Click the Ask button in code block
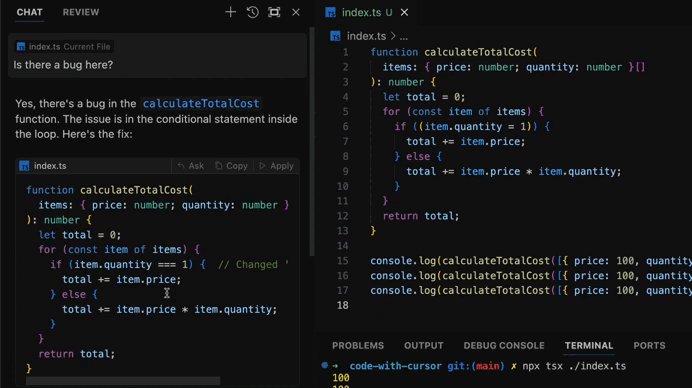 pos(191,166)
